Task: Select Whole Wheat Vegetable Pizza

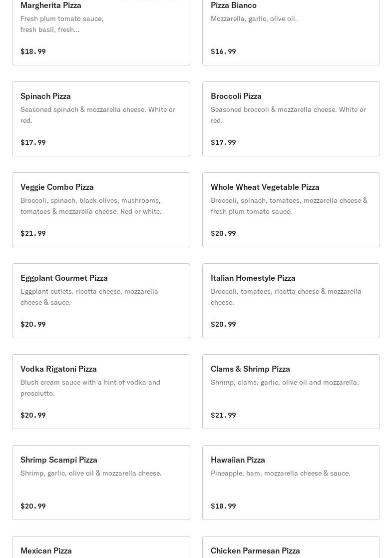Action: pyautogui.click(x=291, y=210)
